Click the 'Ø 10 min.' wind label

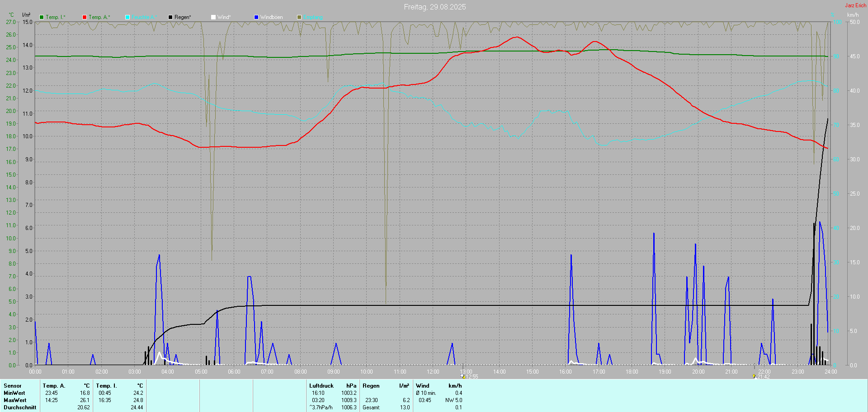coord(426,393)
